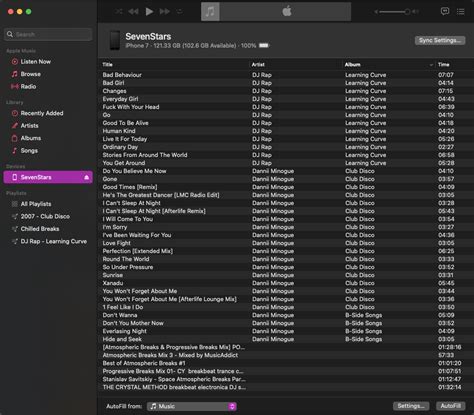This screenshot has width=474, height=415.
Task: Select He's The Greatest Dancer track
Action: [286, 195]
